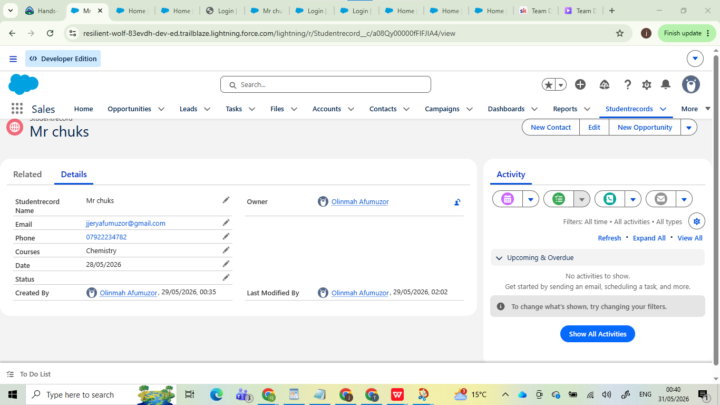Open user profile avatar icon
Image resolution: width=720 pixels, height=405 pixels.
coord(691,84)
